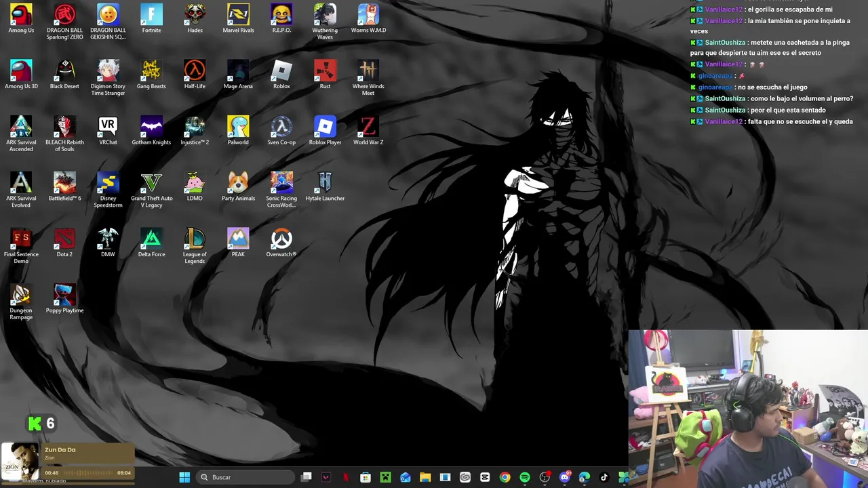
Task: Open Microsoft Store from the taskbar
Action: coord(366,477)
